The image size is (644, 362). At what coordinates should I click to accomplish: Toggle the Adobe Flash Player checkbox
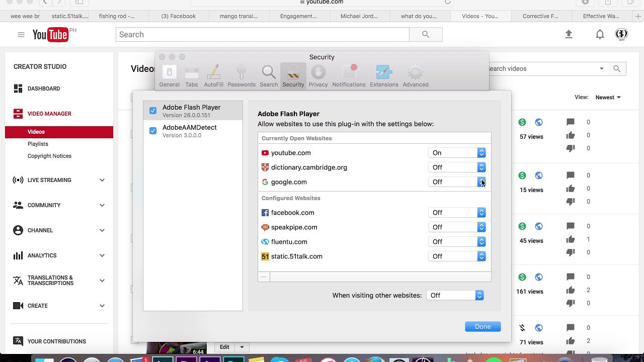click(153, 111)
